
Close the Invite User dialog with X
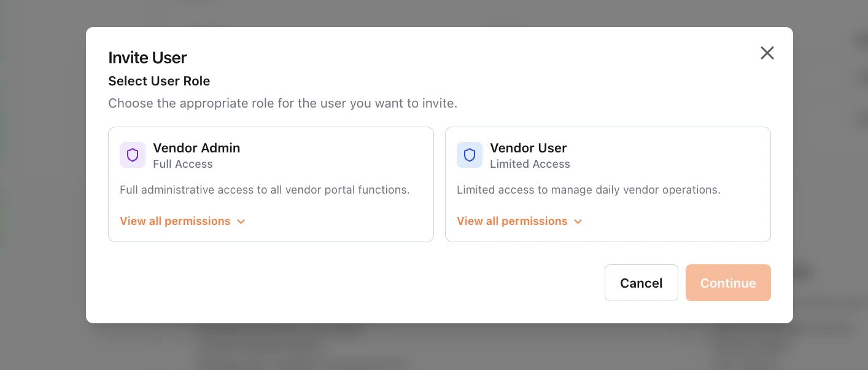pos(767,53)
